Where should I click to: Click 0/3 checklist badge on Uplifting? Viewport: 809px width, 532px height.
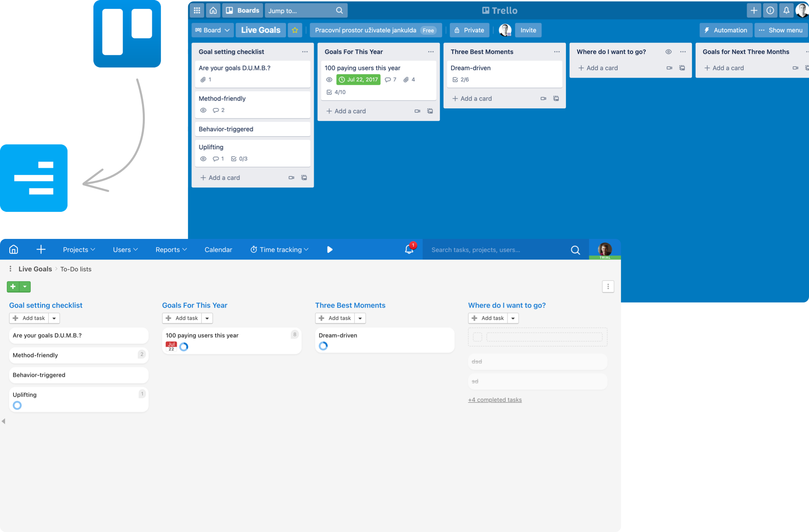(x=239, y=159)
